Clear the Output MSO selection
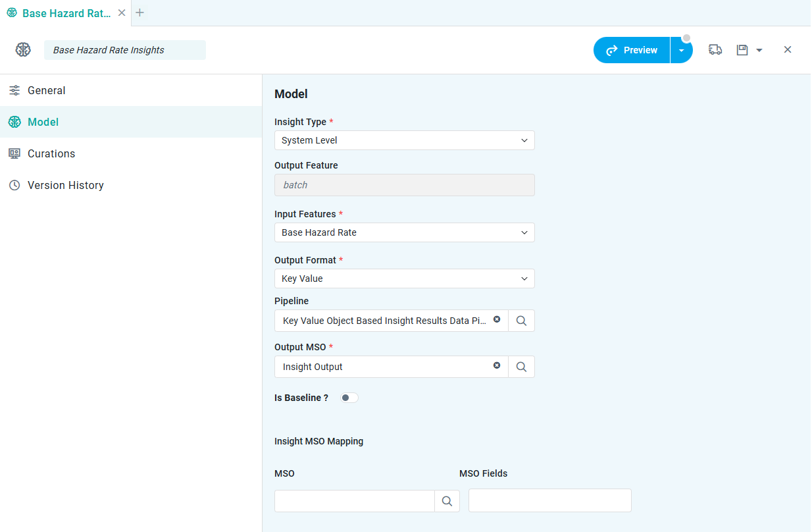 (x=497, y=365)
